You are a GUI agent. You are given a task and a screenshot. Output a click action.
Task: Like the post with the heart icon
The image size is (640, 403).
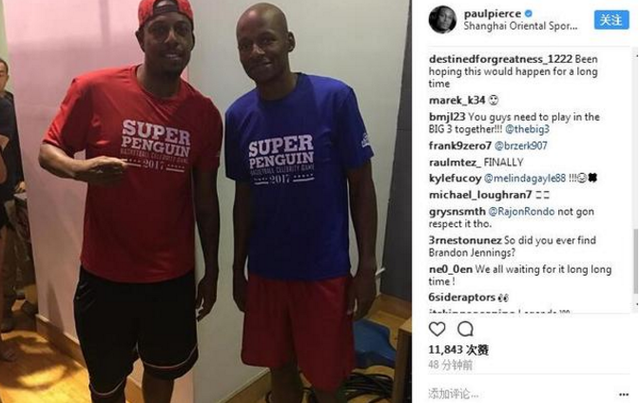coord(437,329)
